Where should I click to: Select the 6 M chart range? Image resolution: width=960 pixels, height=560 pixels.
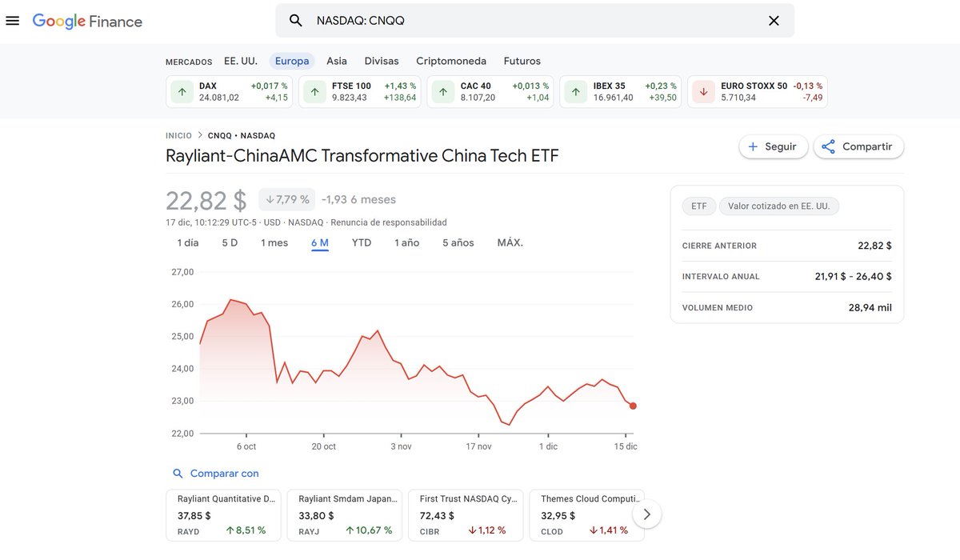pos(320,242)
